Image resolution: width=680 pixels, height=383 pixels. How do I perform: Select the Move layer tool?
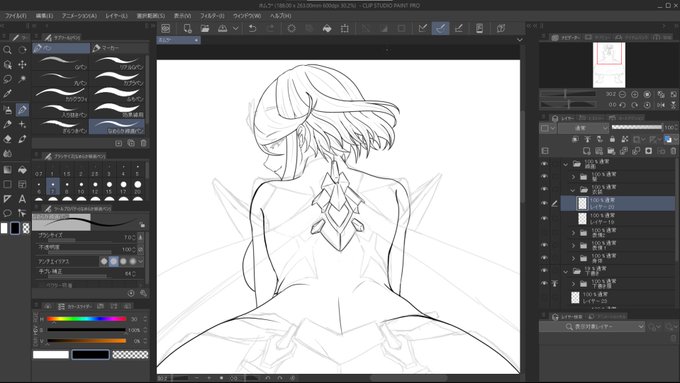pos(22,65)
